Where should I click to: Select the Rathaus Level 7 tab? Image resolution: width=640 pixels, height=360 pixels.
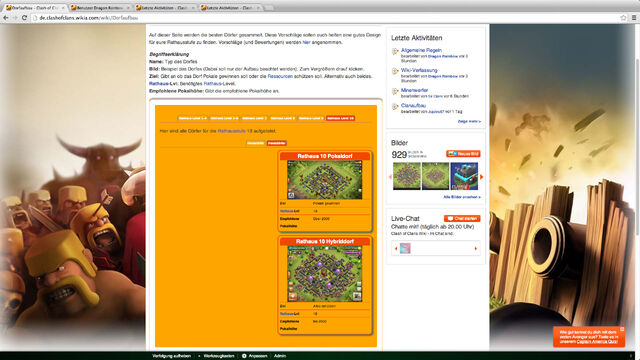[254, 118]
